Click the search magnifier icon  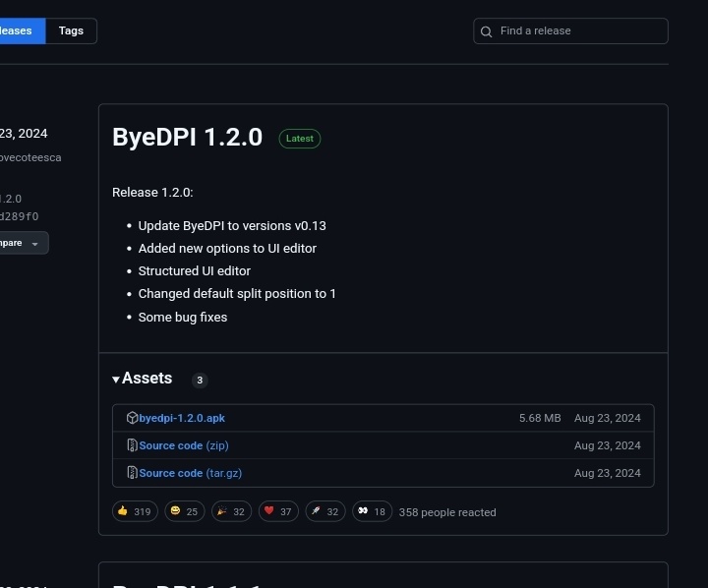pyautogui.click(x=487, y=31)
